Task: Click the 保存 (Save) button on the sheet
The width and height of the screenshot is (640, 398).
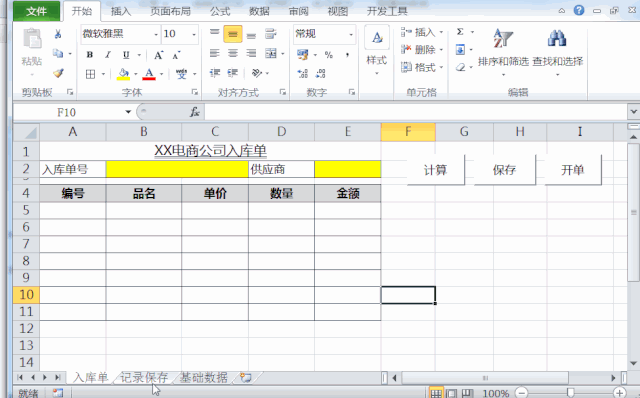Action: (x=504, y=170)
